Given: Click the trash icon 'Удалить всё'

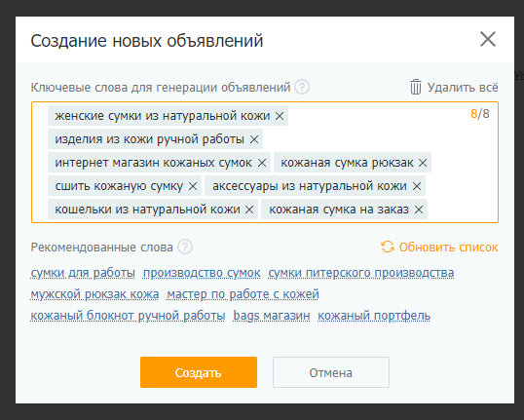Looking at the screenshot, I should [x=416, y=87].
